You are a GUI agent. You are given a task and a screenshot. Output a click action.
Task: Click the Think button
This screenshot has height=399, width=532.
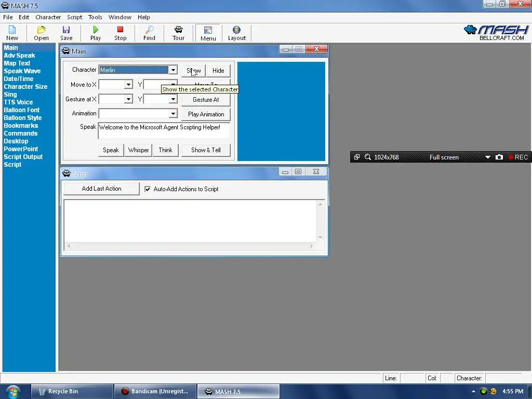pos(166,150)
